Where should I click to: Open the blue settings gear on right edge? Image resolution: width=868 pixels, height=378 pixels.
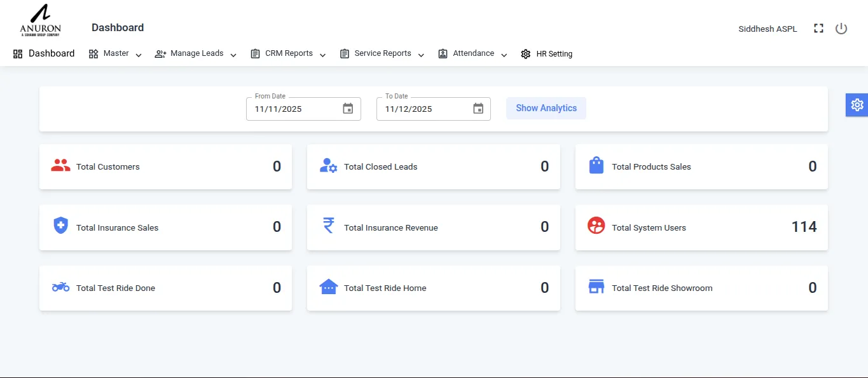(857, 104)
